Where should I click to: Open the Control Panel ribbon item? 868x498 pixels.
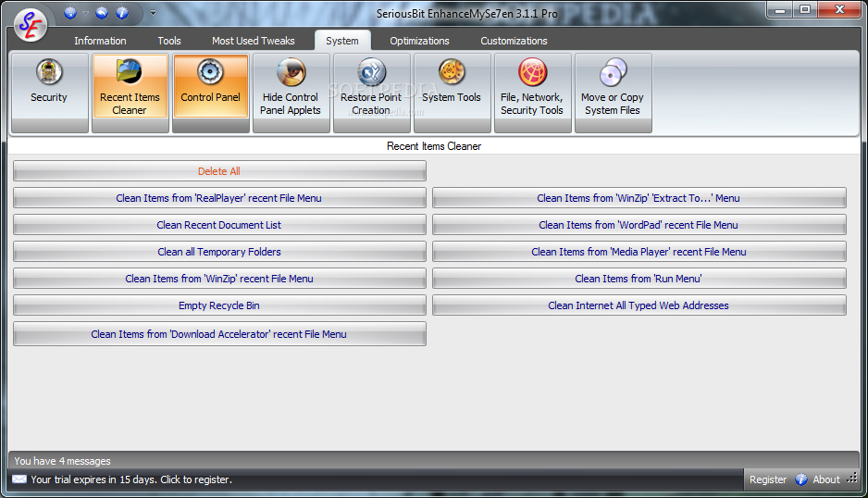(210, 93)
